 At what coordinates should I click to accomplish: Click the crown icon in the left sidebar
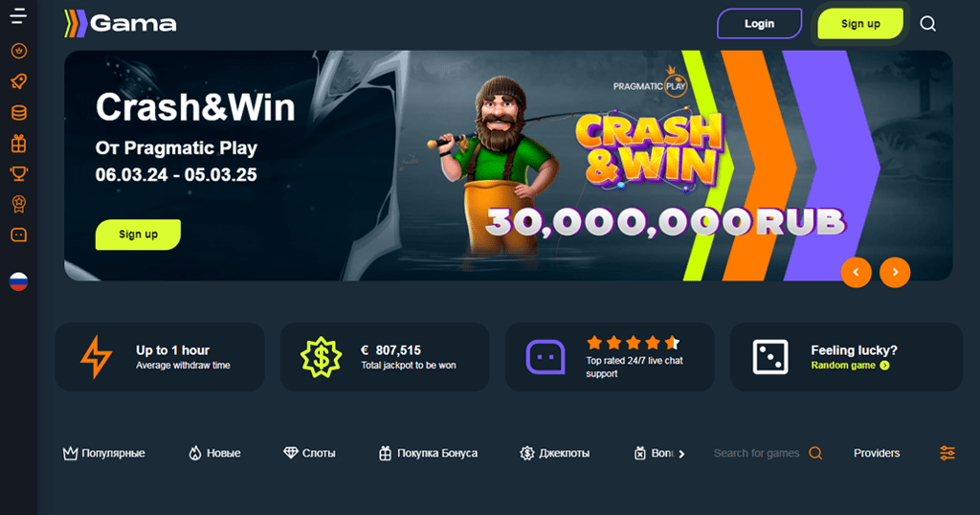[x=19, y=51]
